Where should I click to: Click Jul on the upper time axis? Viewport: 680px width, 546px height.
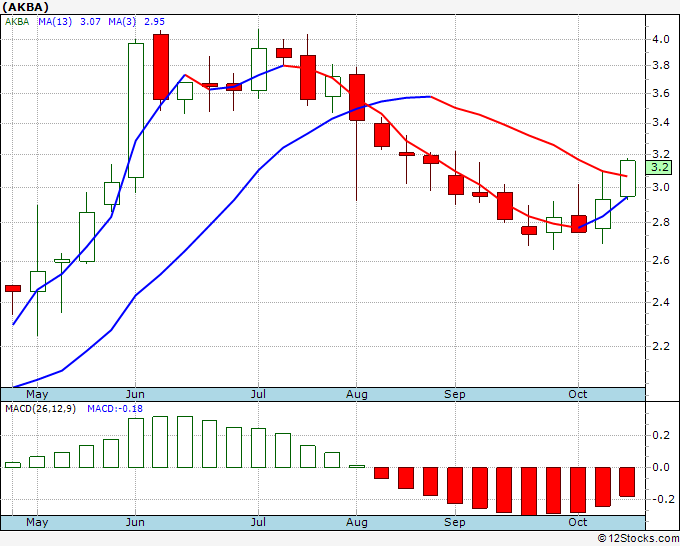258,394
